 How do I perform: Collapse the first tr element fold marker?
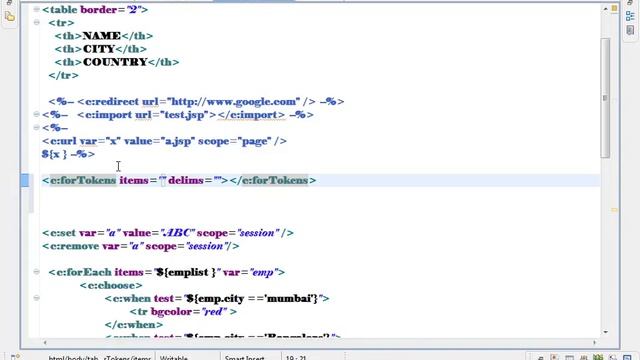tap(36, 22)
